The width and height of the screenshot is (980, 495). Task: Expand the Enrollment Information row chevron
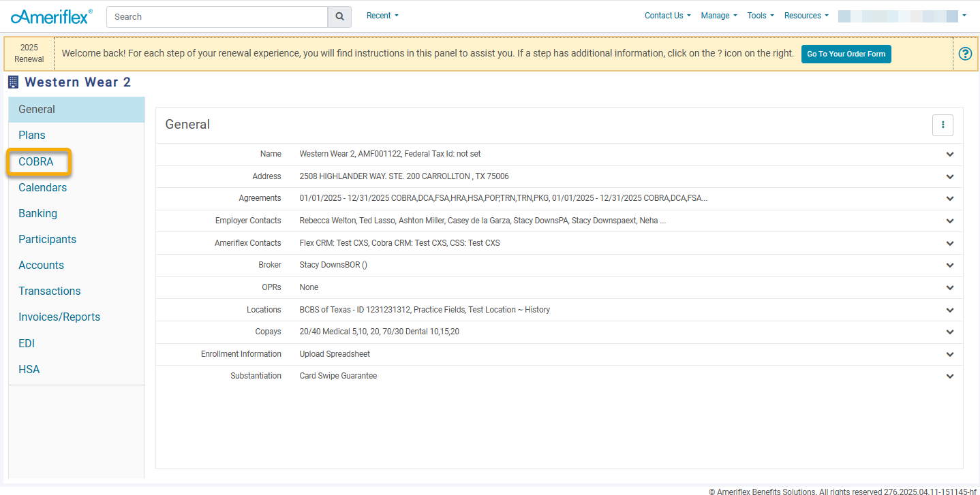pos(950,355)
